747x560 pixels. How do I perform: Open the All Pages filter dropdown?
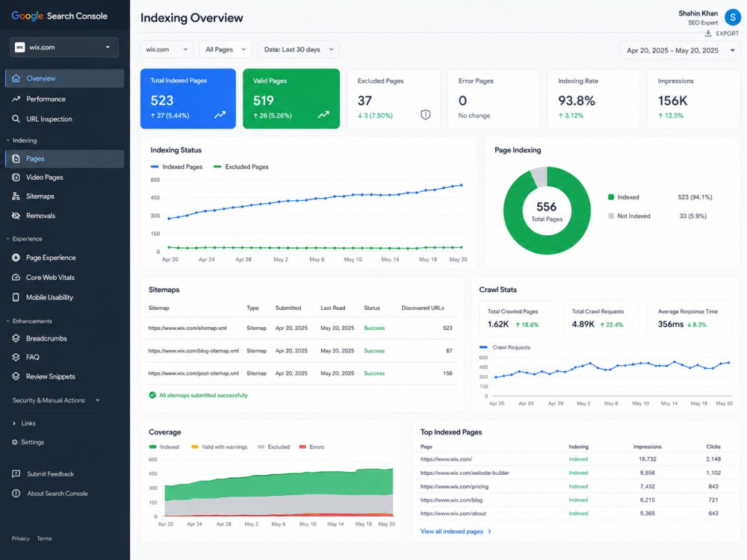pyautogui.click(x=226, y=49)
